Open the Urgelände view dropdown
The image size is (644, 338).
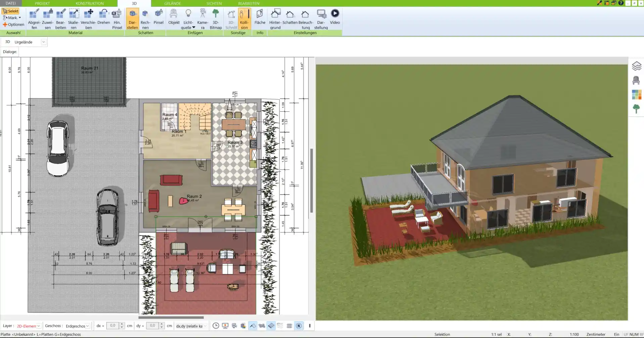43,42
